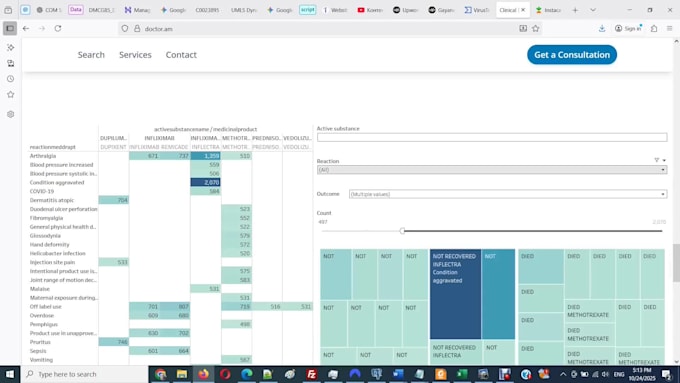Open the small dropdown arrow beside the Reaction filter icon
The width and height of the screenshot is (680, 383).
(x=664, y=160)
